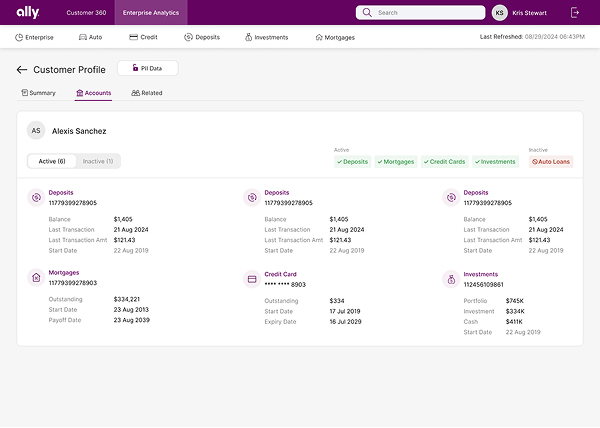Click the mortgage outstanding $334,221 value
The image size is (600, 428).
coord(127,299)
